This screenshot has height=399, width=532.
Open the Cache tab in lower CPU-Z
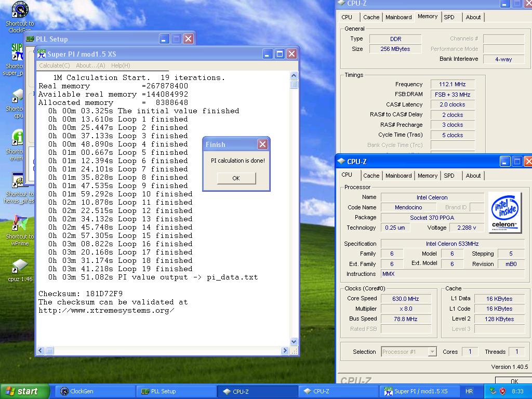pyautogui.click(x=371, y=176)
